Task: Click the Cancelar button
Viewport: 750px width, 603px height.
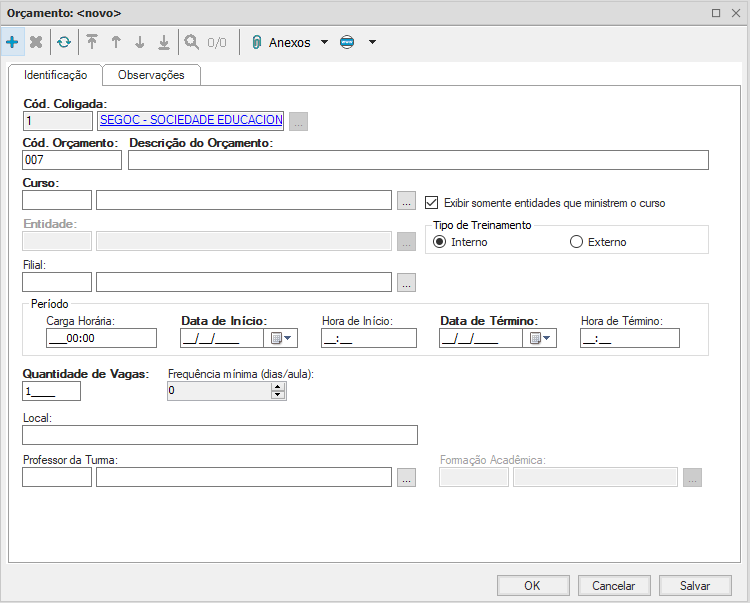Action: [x=613, y=585]
